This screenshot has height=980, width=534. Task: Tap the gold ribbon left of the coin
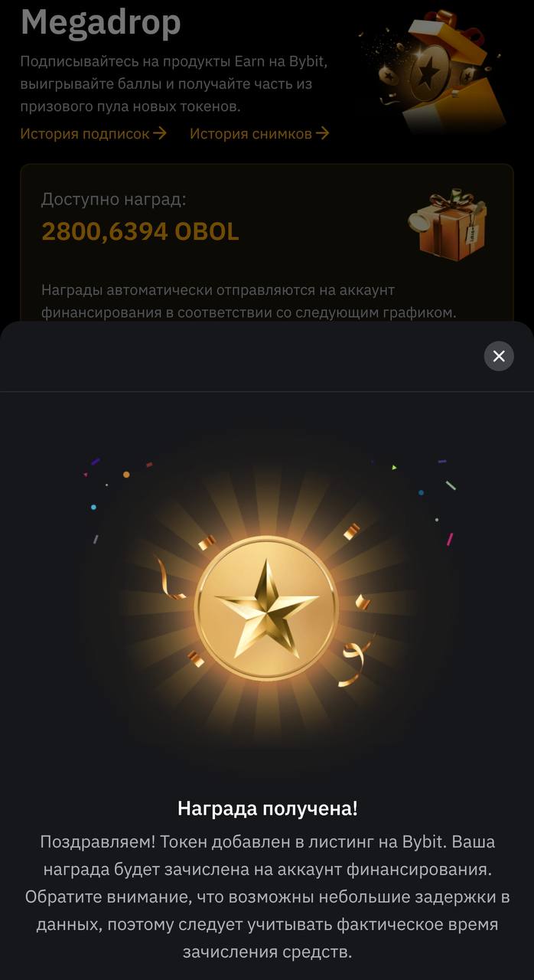tap(171, 578)
